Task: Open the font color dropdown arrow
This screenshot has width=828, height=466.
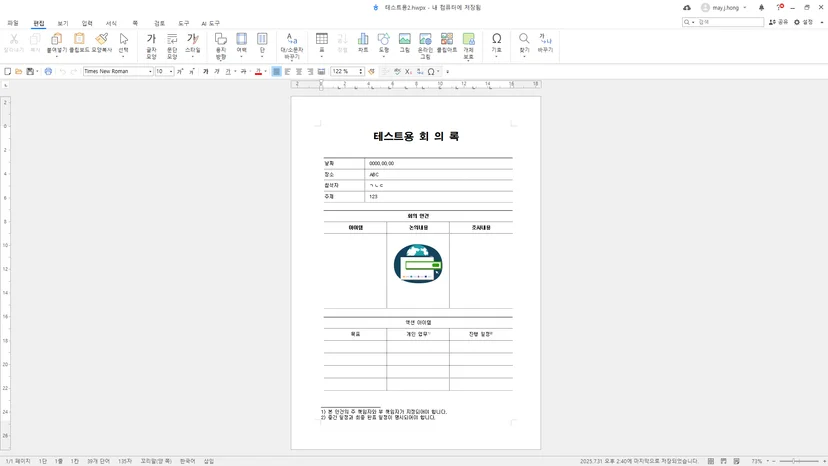Action: (x=266, y=71)
